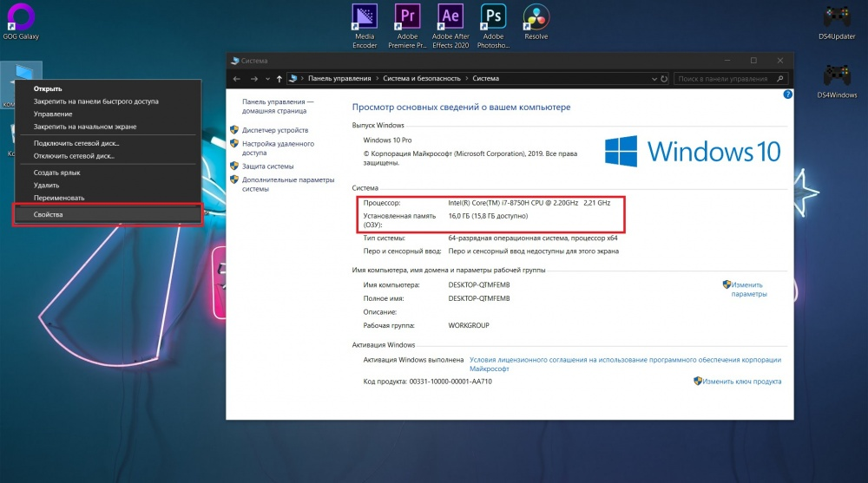
Task: Open Панель управления домашняя страница link
Action: pyautogui.click(x=278, y=107)
